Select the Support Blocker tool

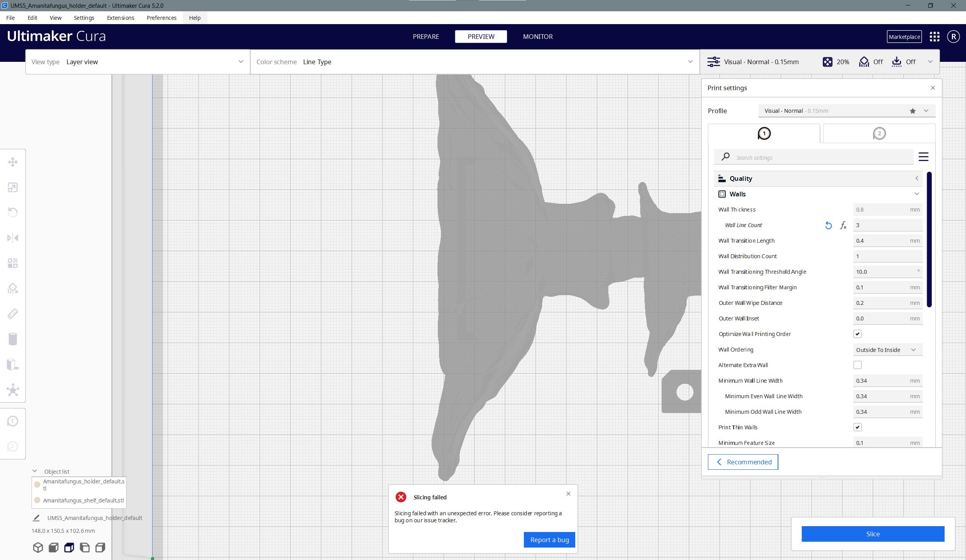point(12,288)
